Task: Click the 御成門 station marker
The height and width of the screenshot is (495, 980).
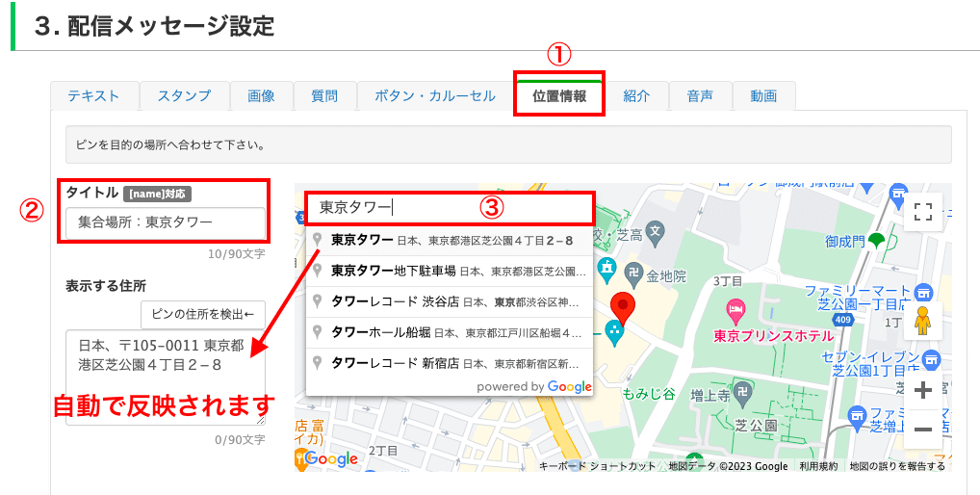Action: point(878,240)
